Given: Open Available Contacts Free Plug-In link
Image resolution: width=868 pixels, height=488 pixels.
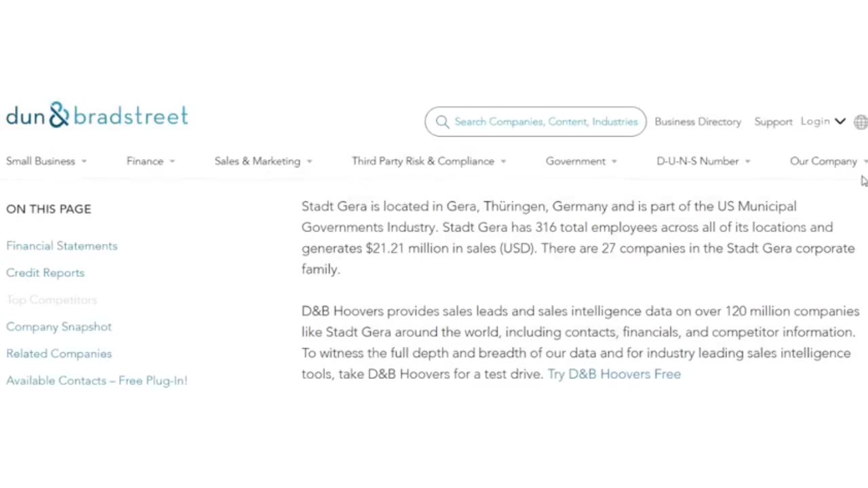Looking at the screenshot, I should (x=97, y=381).
